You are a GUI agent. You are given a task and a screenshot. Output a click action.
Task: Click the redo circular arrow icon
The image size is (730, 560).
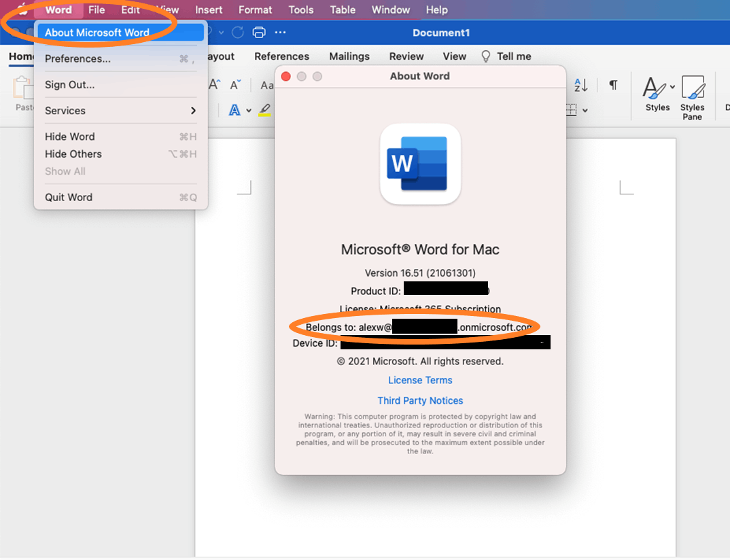pyautogui.click(x=238, y=32)
